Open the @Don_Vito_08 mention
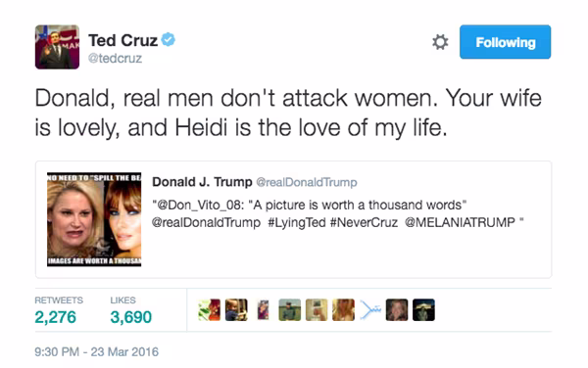 click(x=198, y=206)
